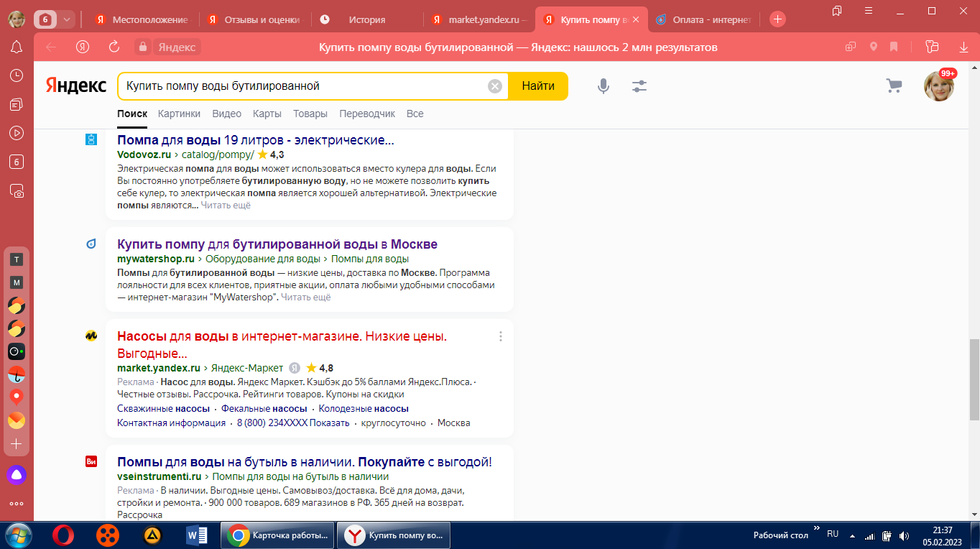The height and width of the screenshot is (549, 980).
Task: Open Купить помпу для бутилированной воды в Москве
Action: (277, 244)
